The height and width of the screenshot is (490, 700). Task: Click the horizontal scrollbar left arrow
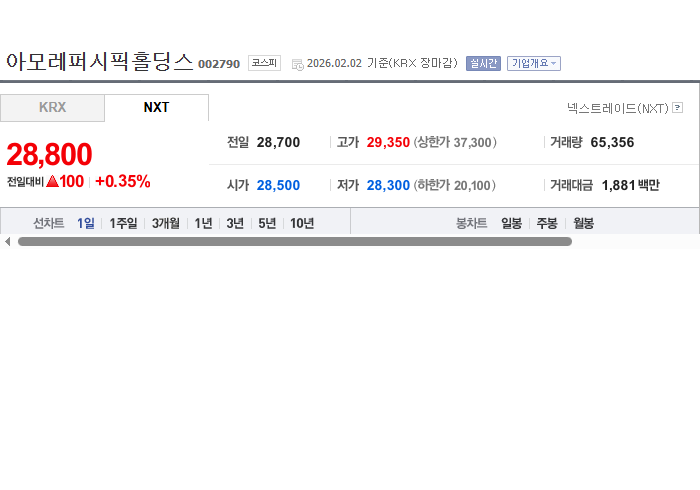7,241
